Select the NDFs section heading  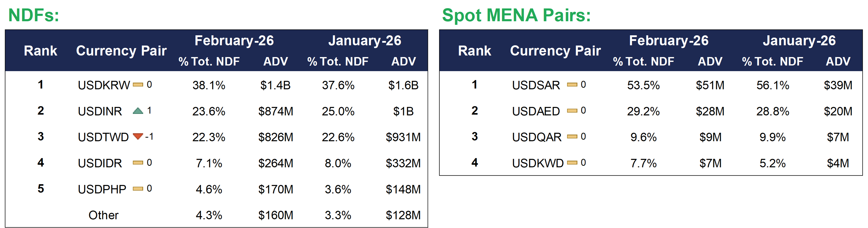[x=34, y=15]
